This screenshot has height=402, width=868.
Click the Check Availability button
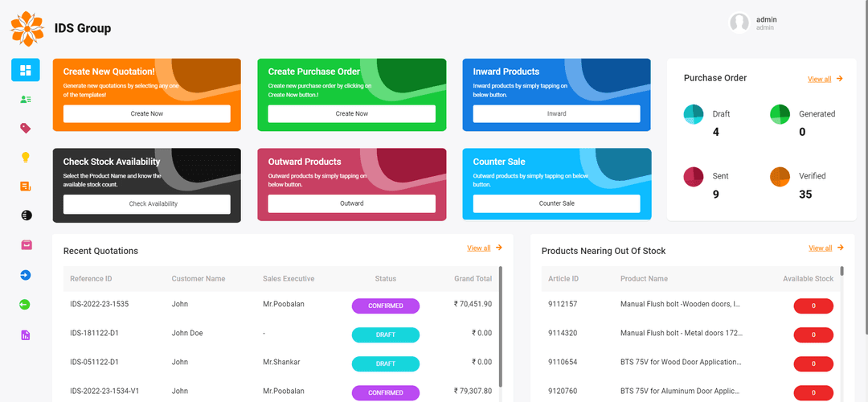coord(146,204)
